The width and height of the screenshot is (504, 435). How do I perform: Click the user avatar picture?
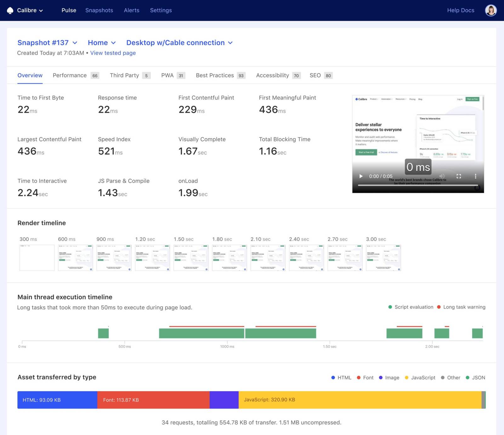pyautogui.click(x=491, y=10)
